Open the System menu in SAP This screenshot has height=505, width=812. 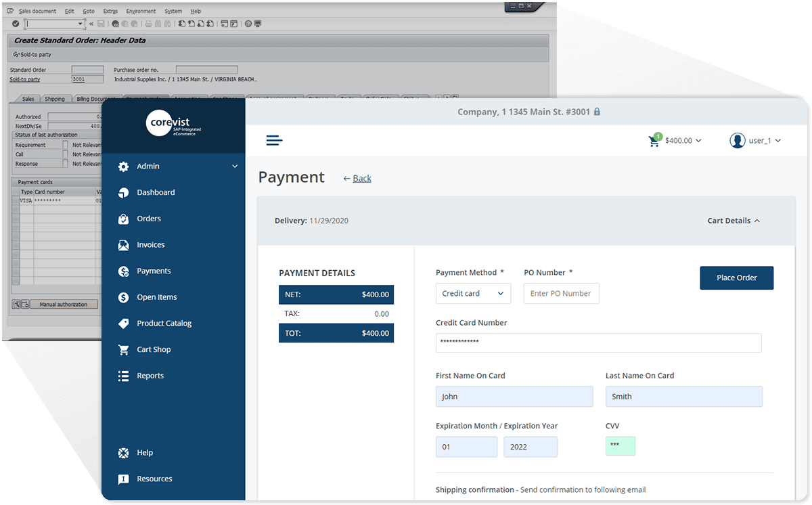(173, 12)
